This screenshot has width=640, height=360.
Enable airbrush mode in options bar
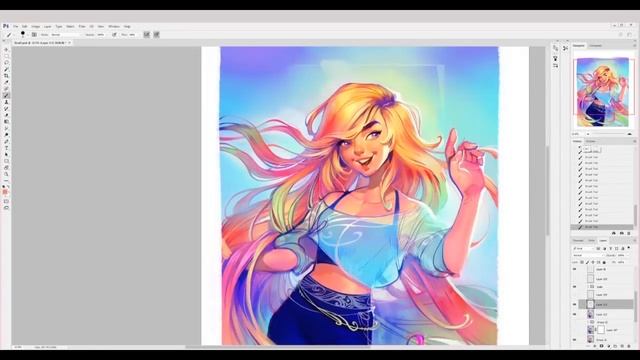point(147,35)
